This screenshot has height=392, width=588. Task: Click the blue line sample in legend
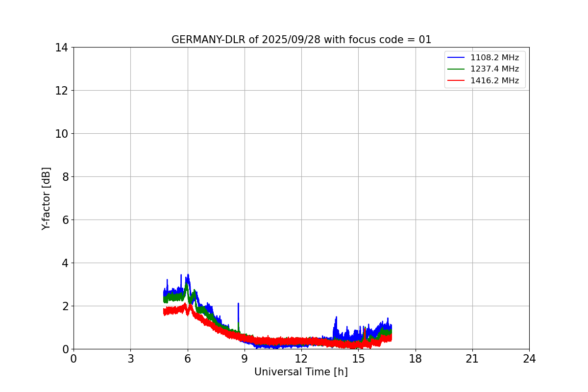click(456, 58)
